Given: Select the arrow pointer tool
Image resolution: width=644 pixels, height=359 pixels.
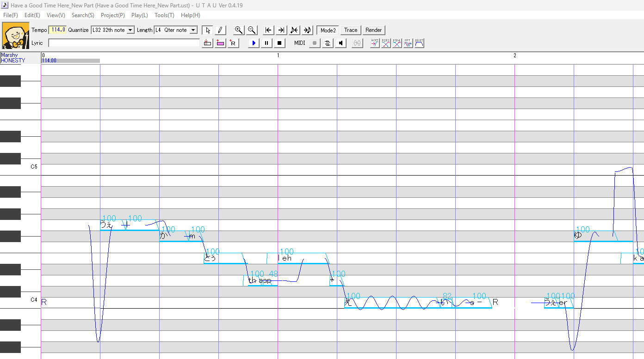Looking at the screenshot, I should (208, 30).
